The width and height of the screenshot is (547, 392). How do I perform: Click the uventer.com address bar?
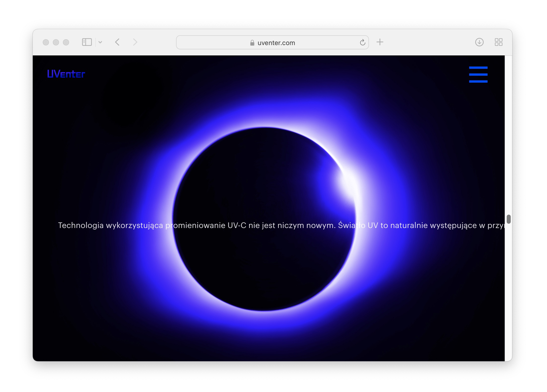tap(276, 43)
